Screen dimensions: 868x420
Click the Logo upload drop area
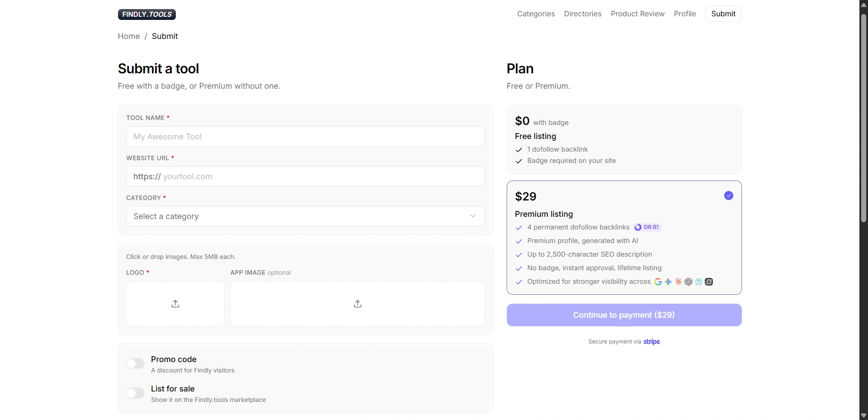pos(175,304)
